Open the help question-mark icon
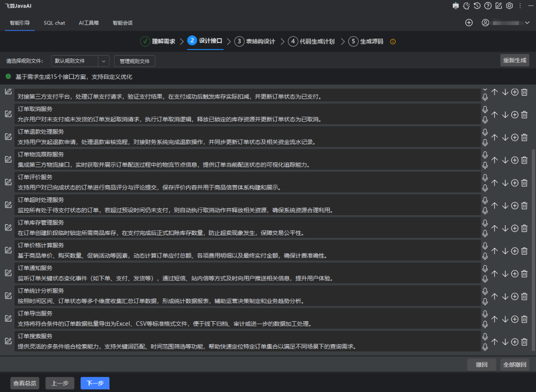The width and height of the screenshot is (536, 392). pos(488,6)
